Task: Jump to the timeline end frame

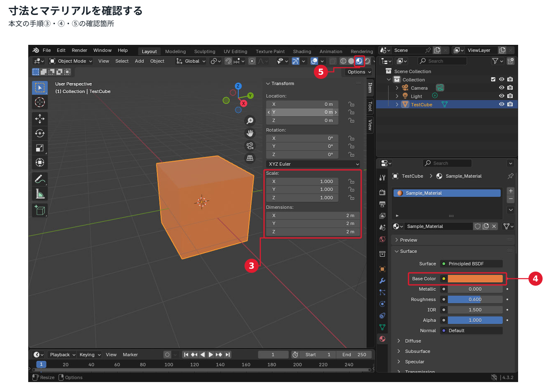Action: click(228, 355)
